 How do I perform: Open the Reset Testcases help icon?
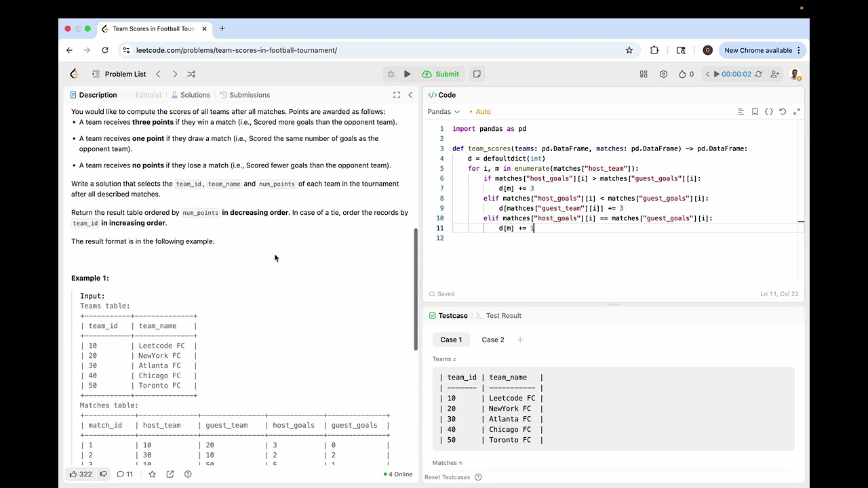tap(478, 477)
